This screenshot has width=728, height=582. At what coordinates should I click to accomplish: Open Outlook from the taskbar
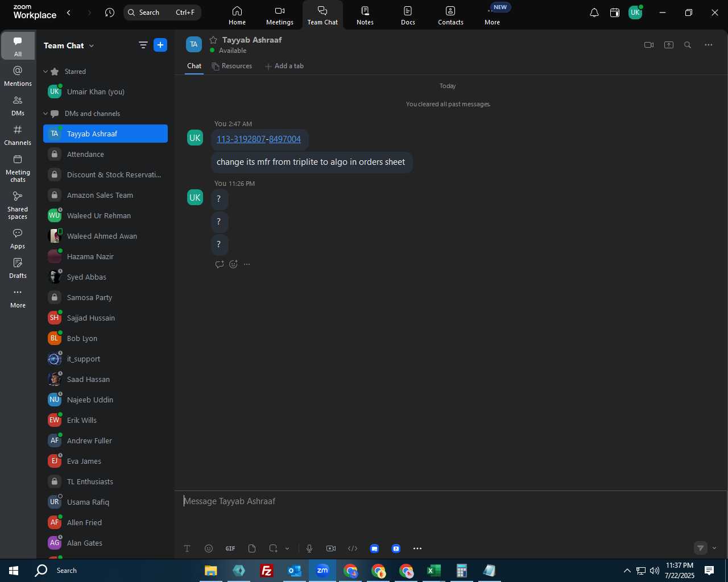(294, 571)
